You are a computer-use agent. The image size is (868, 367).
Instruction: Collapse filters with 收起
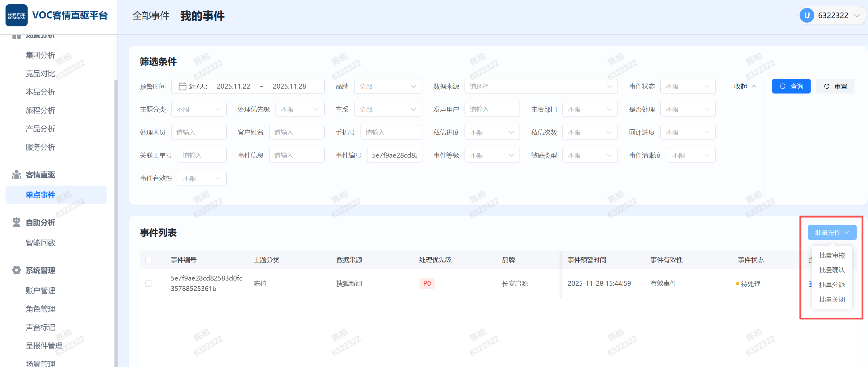pos(745,86)
